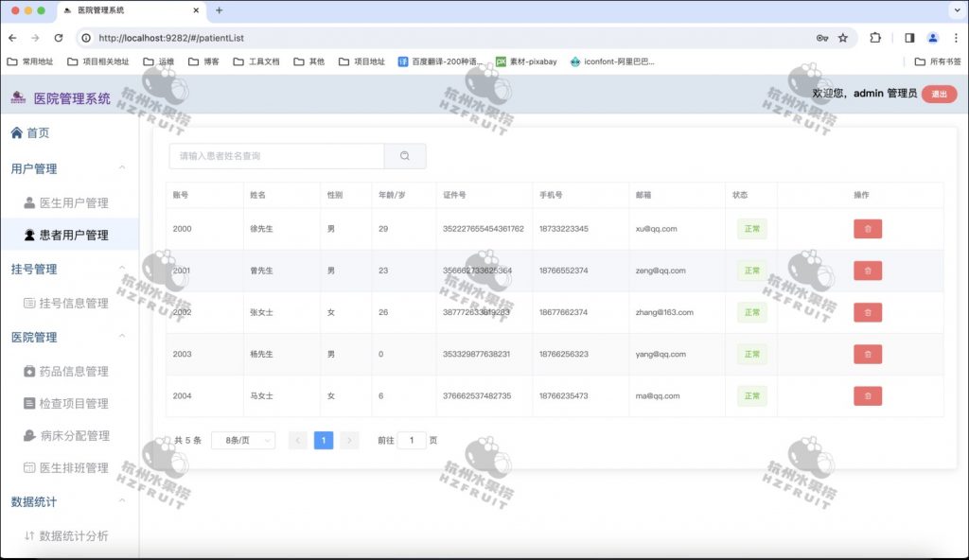This screenshot has height=560, width=969.
Task: Toggle 正常 status badge for 马女士
Action: 751,395
